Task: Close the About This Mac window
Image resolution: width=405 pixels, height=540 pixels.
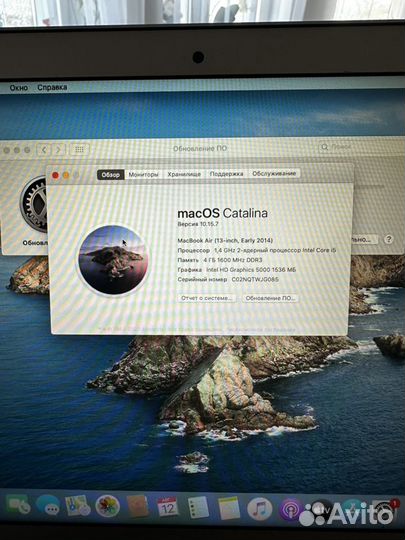Action: 55,176
